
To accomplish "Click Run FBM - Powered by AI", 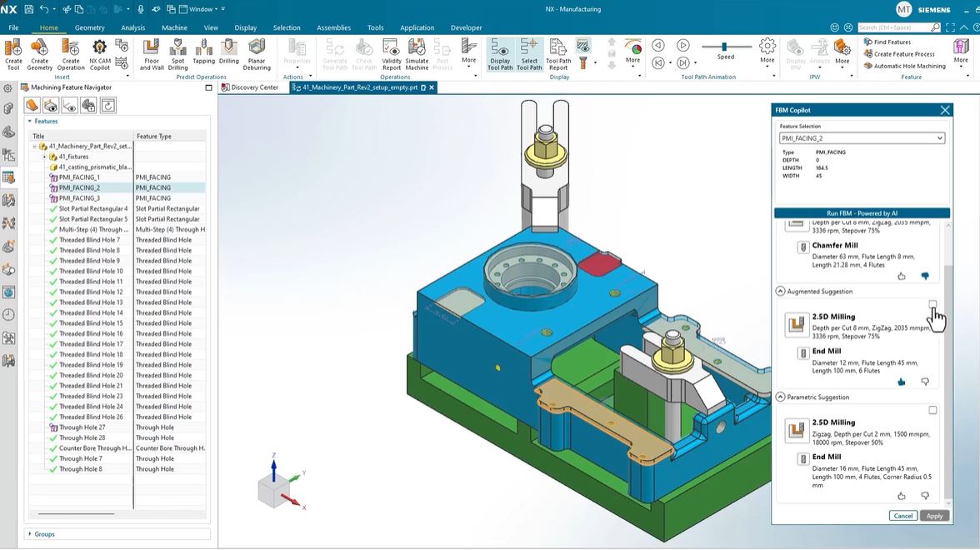I will [x=862, y=213].
